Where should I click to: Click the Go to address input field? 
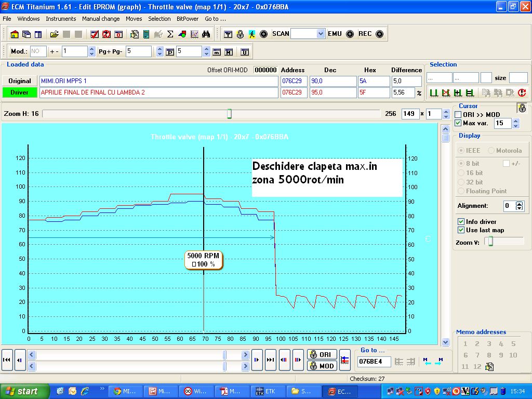pos(374,361)
